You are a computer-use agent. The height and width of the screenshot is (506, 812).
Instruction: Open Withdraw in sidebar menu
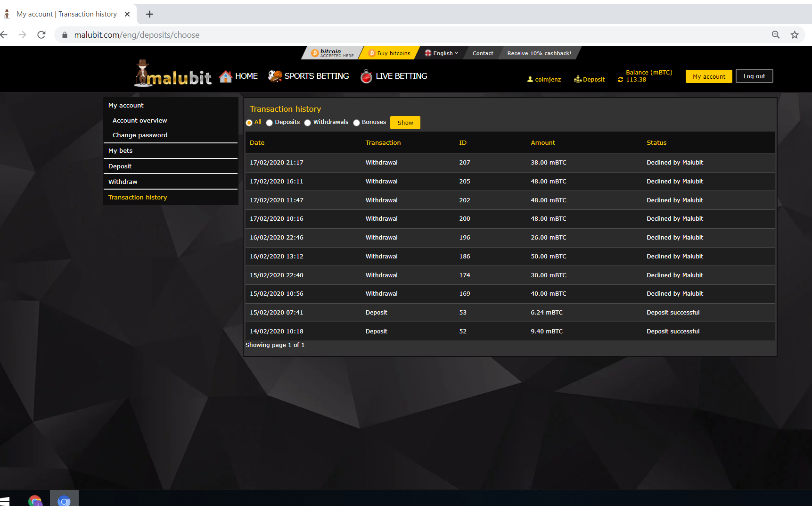(x=170, y=182)
